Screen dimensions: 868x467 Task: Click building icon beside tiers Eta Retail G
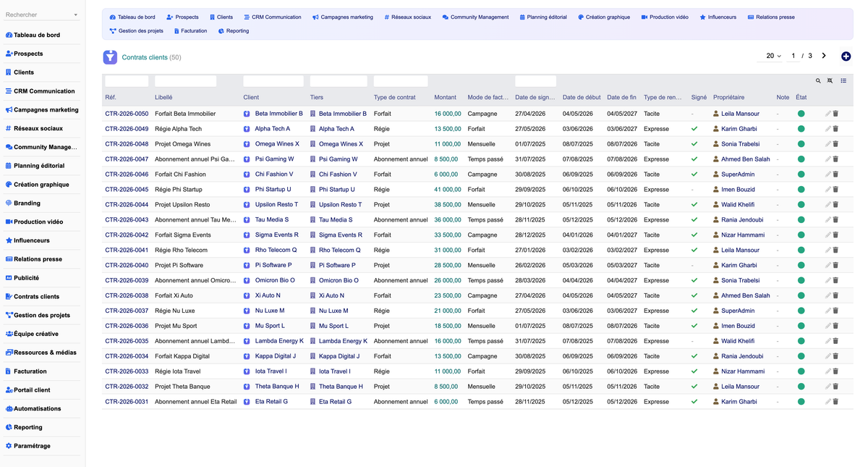[313, 402]
